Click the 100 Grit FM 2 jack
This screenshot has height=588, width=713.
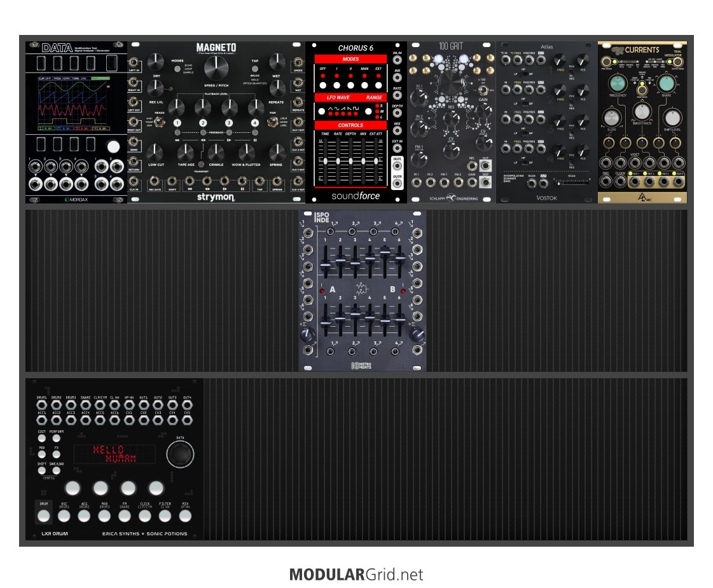click(458, 182)
